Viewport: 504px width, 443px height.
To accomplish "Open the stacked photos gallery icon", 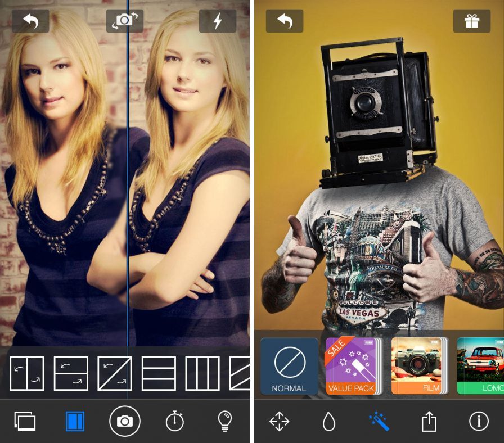I will [24, 421].
